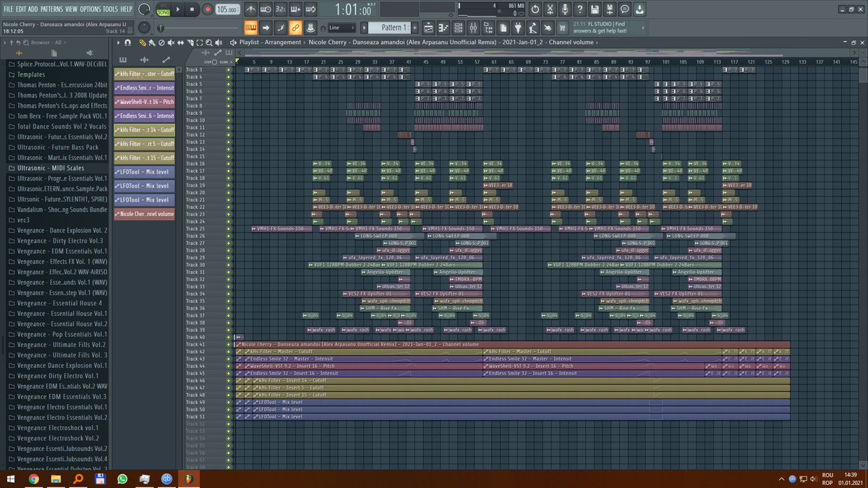This screenshot has height=488, width=868.
Task: Open audio editor scissors icon
Action: pyautogui.click(x=550, y=9)
